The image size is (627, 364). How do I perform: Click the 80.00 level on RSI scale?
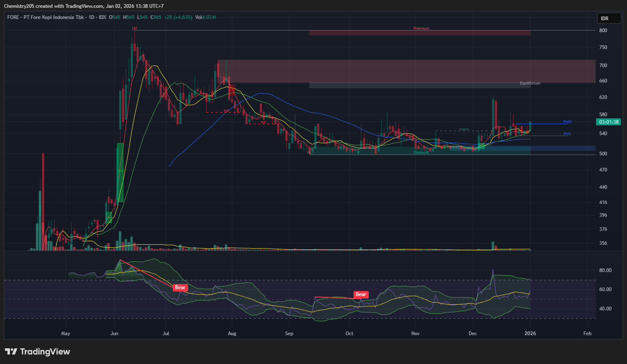(x=605, y=270)
